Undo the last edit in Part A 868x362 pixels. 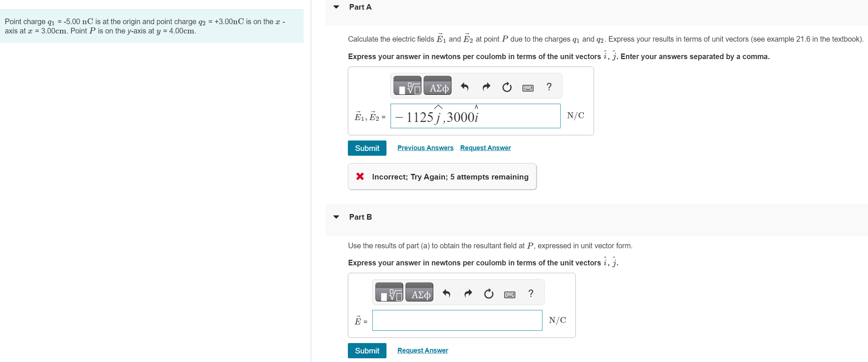pos(464,87)
